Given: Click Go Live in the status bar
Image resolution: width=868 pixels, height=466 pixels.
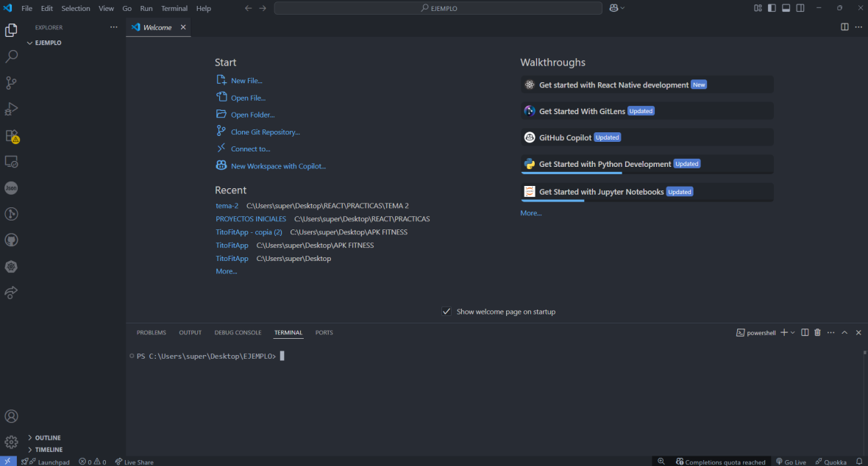Looking at the screenshot, I should pyautogui.click(x=791, y=462).
